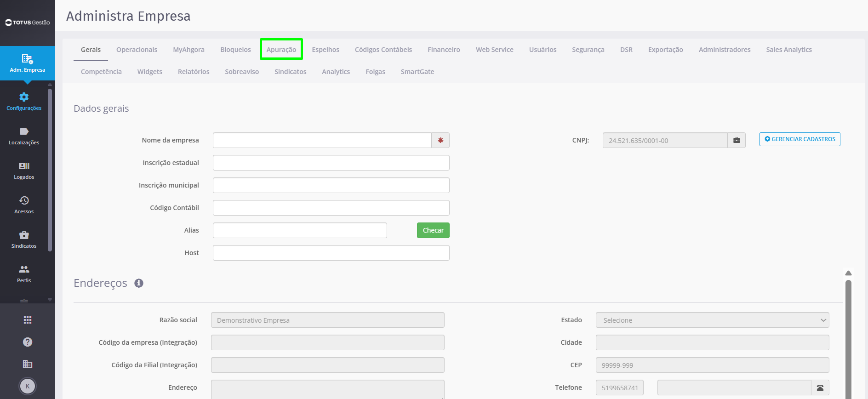Click the Código da empresa (Integração) field

(x=328, y=342)
